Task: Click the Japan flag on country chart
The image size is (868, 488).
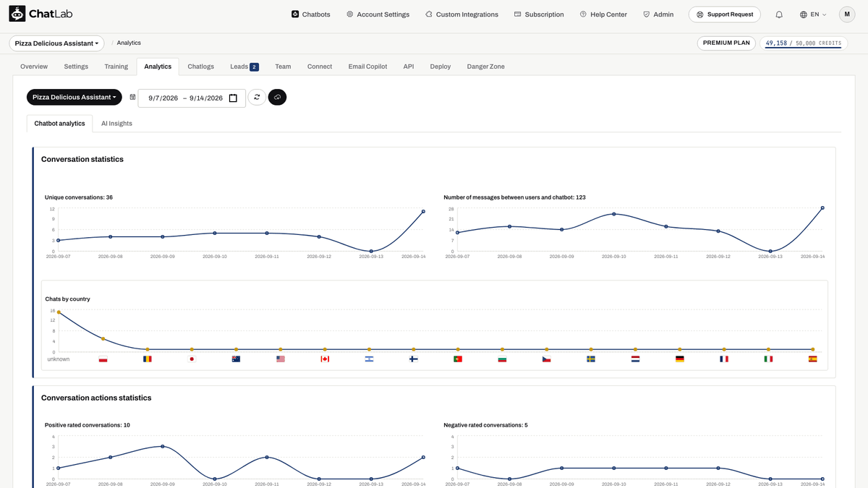Action: tap(192, 359)
